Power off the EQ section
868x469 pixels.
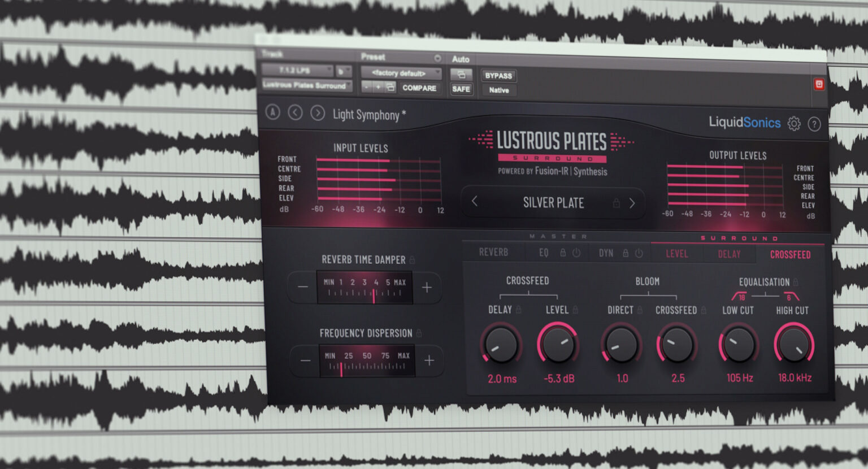tap(576, 253)
